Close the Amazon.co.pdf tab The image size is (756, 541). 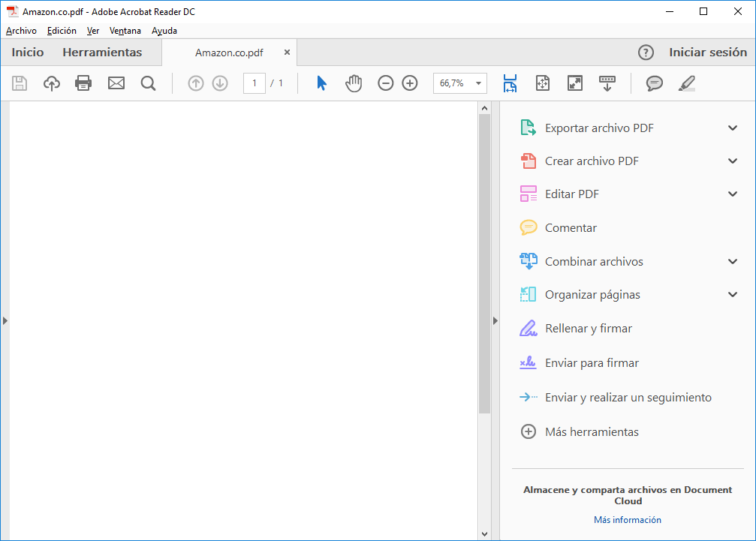point(287,52)
